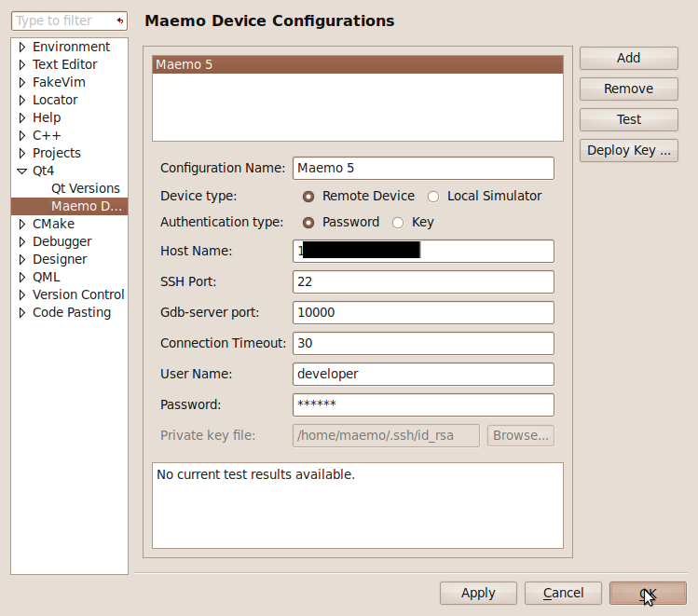The width and height of the screenshot is (698, 616).
Task: Select the Remote Device radio button
Action: pos(308,197)
